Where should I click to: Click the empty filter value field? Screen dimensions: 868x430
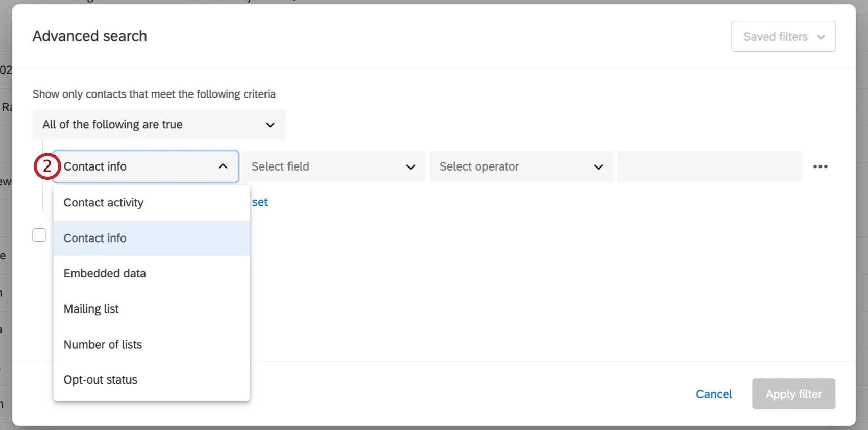coord(709,166)
